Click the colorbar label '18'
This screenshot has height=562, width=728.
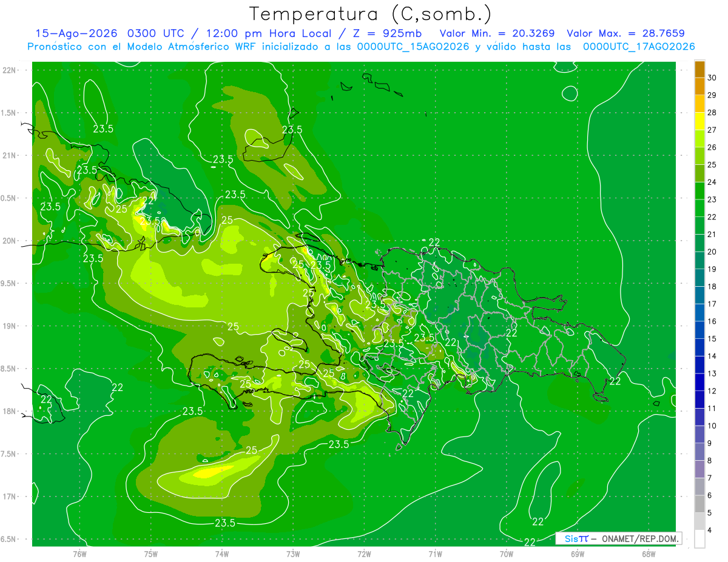pyautogui.click(x=712, y=286)
